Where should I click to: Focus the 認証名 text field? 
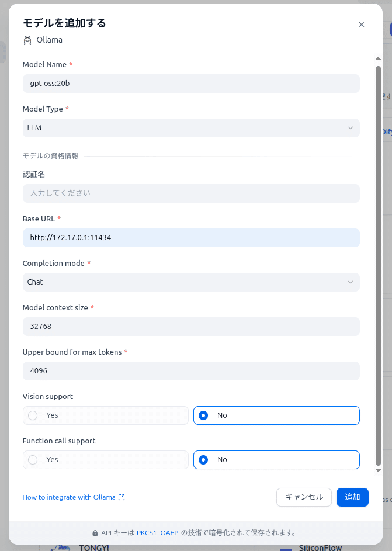point(190,193)
